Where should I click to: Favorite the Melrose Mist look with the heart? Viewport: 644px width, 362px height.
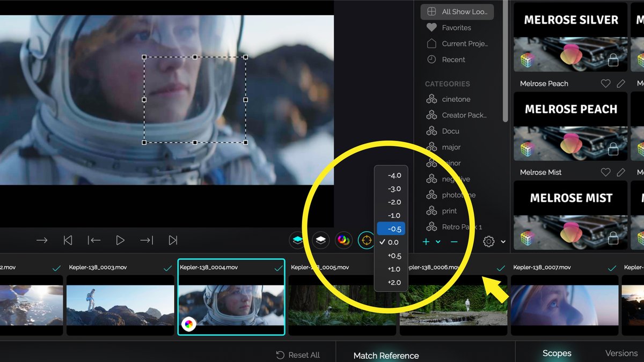tap(605, 173)
